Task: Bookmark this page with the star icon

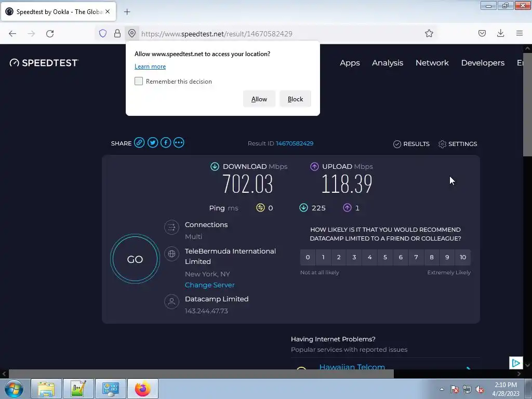Action: (x=429, y=33)
